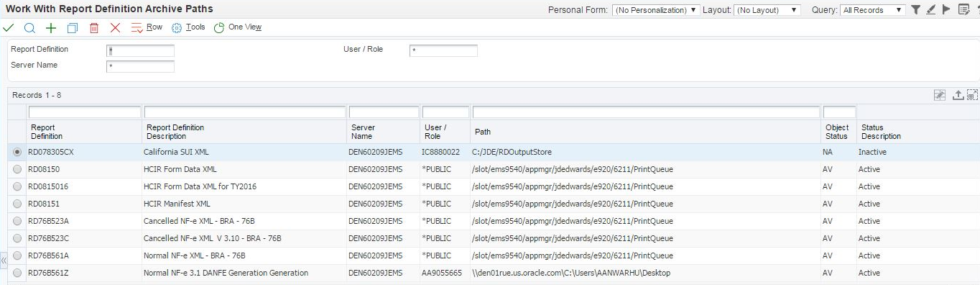Image resolution: width=980 pixels, height=285 pixels.
Task: Select the RD08151 row radio button
Action: pos(17,204)
